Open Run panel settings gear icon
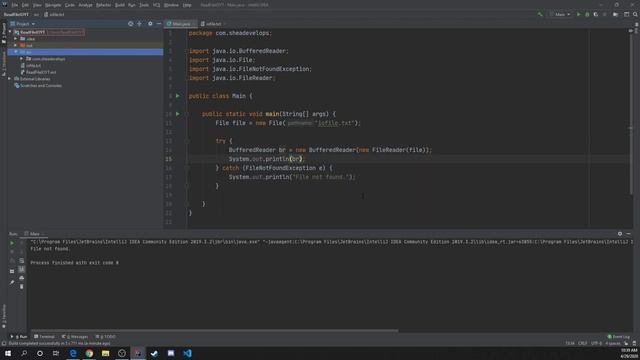 [x=620, y=234]
